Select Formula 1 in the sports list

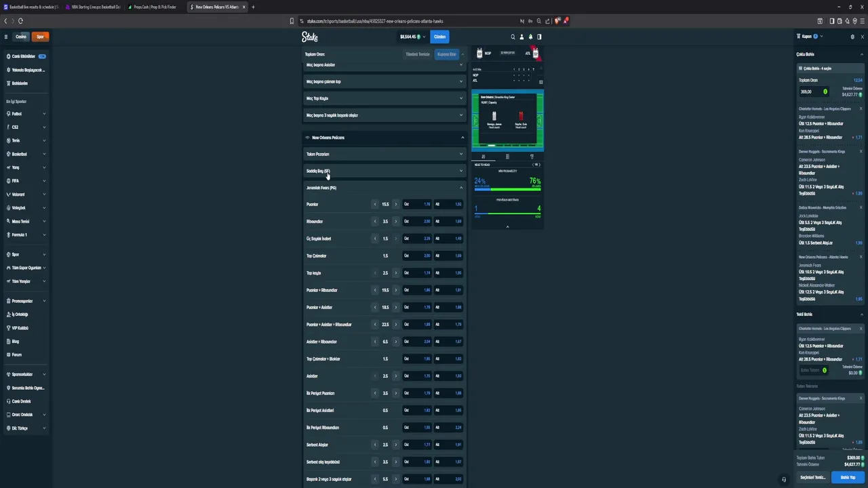[x=25, y=235]
